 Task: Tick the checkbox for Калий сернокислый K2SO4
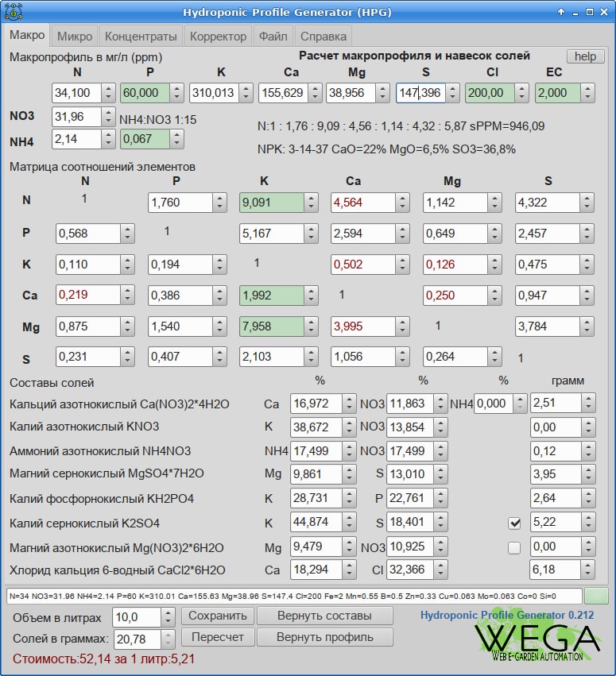coord(514,523)
